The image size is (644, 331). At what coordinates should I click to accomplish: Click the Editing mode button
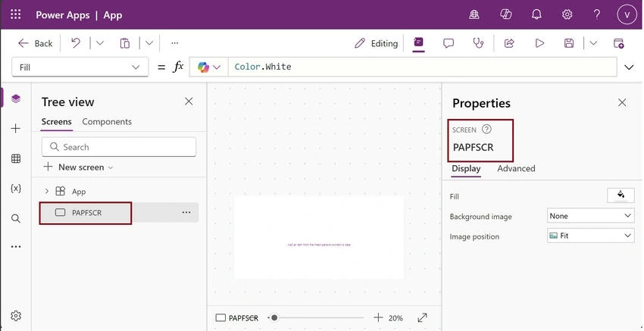pos(377,43)
